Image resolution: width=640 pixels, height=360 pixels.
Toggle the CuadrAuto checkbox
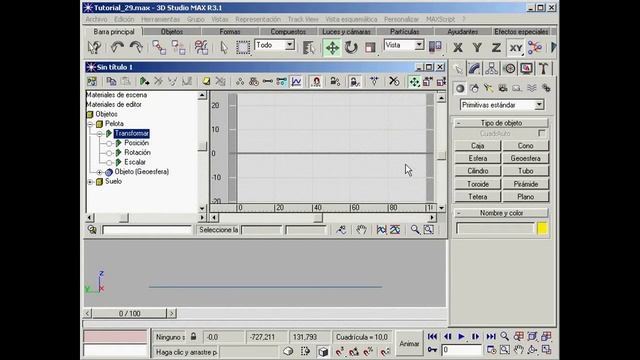point(541,133)
